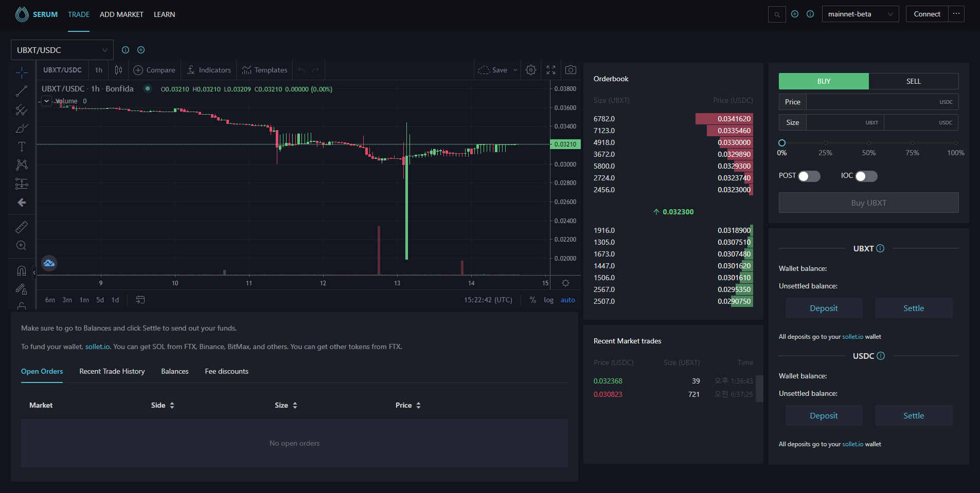This screenshot has width=980, height=493.
Task: Open sollet.io link in funding instructions
Action: (97, 346)
